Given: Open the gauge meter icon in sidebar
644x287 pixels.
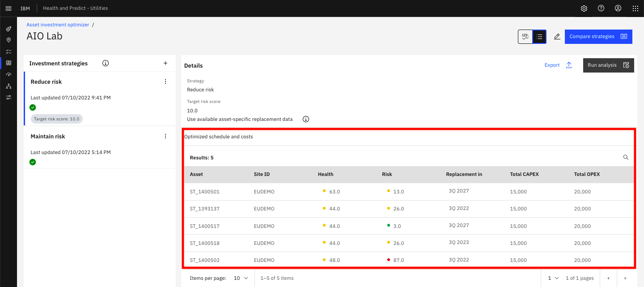Looking at the screenshot, I should point(8,74).
